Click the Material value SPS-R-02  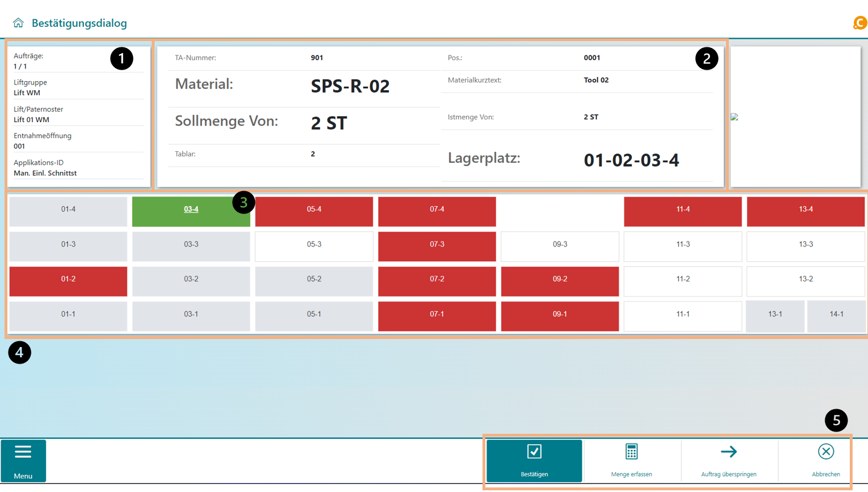click(350, 86)
